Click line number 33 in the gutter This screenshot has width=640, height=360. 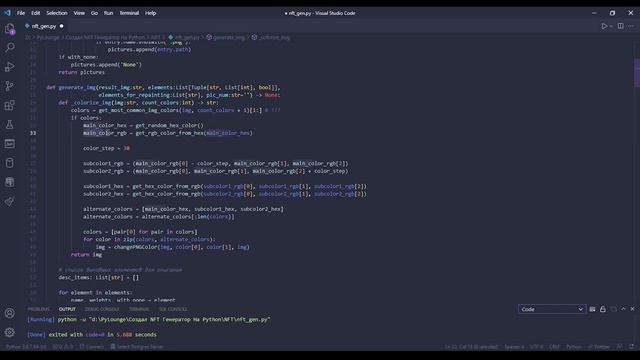pos(33,133)
